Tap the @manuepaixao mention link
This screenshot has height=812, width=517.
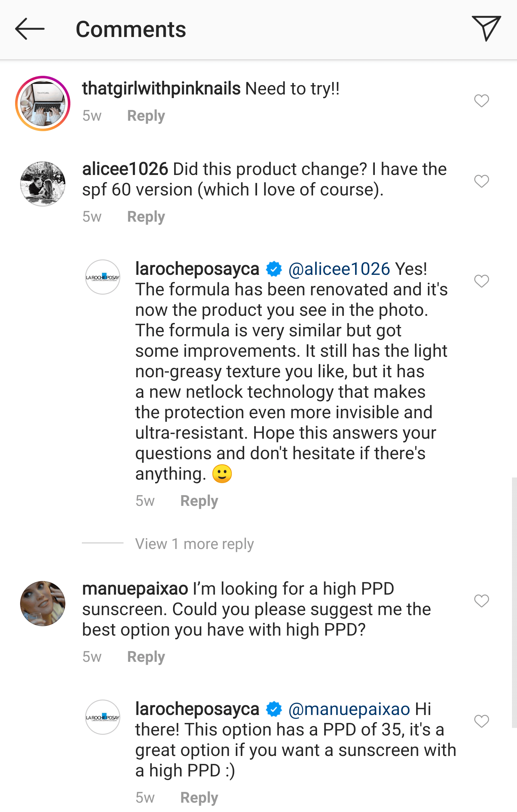tap(349, 709)
